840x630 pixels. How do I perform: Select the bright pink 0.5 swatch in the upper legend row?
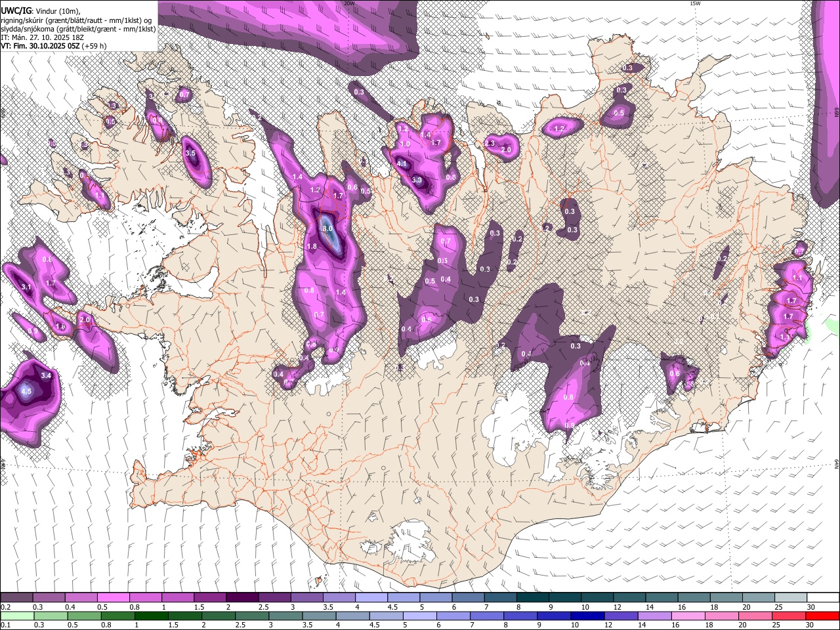point(113,598)
